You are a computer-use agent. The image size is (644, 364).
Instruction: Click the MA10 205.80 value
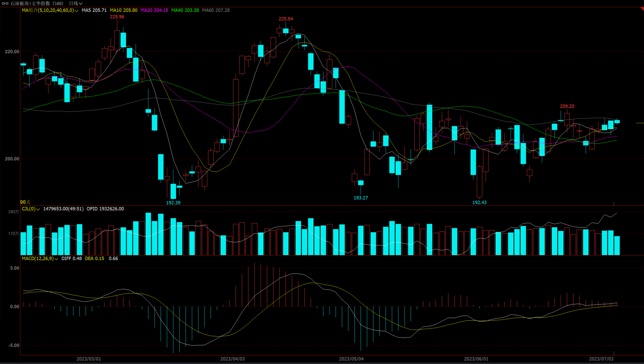pyautogui.click(x=124, y=11)
